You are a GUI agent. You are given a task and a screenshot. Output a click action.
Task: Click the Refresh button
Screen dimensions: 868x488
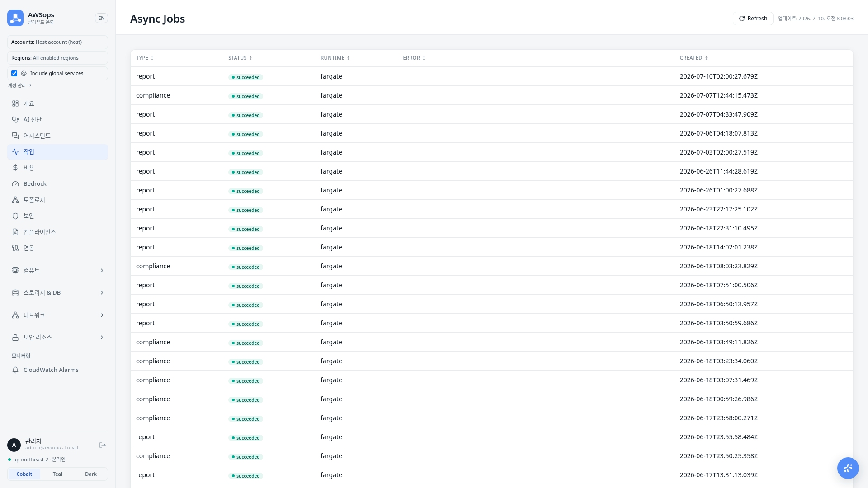[x=753, y=19]
